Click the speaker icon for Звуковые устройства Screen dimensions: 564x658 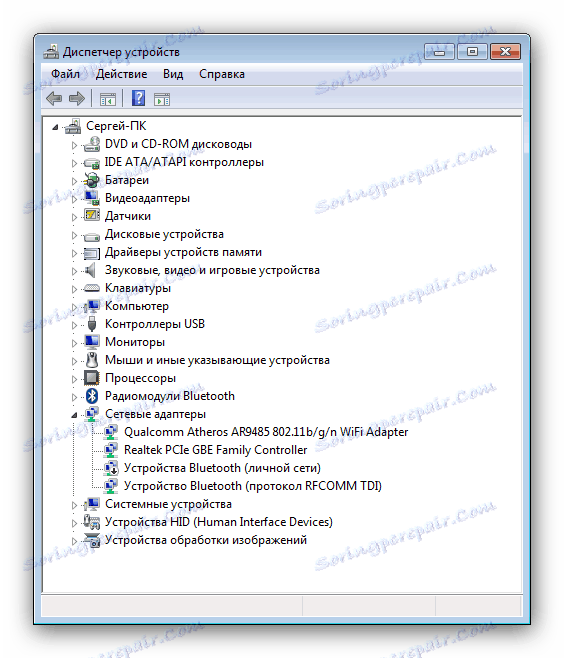pos(90,270)
